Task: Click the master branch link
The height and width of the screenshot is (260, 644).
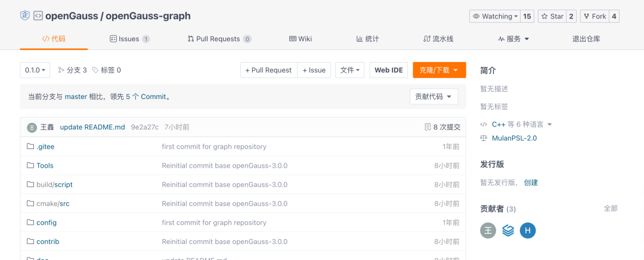Action: tap(76, 97)
